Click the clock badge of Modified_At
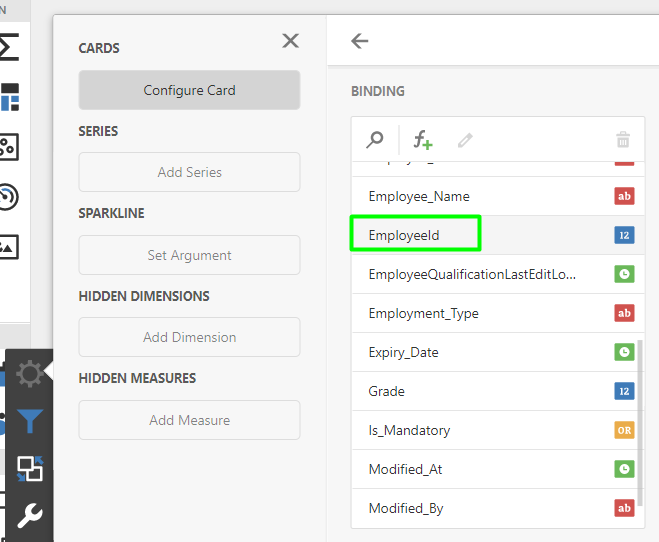The image size is (659, 542). (624, 469)
